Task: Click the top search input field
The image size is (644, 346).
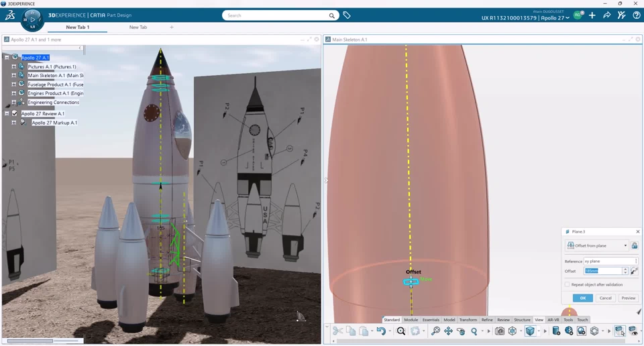Action: tap(277, 15)
